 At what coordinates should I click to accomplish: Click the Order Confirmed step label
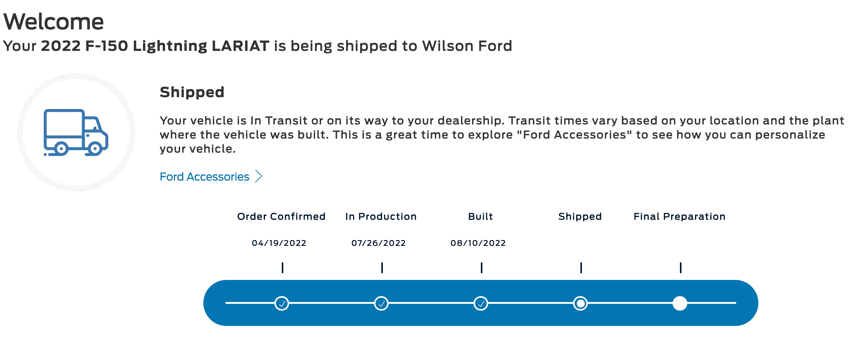281,216
